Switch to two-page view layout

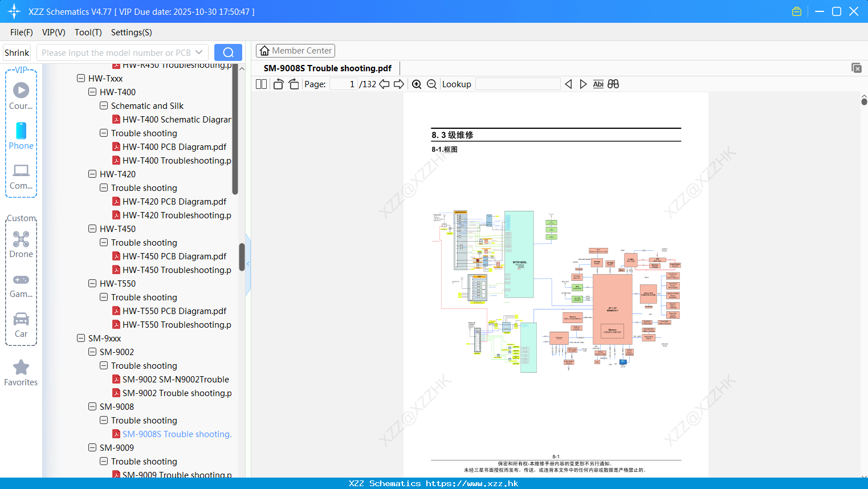[x=261, y=84]
